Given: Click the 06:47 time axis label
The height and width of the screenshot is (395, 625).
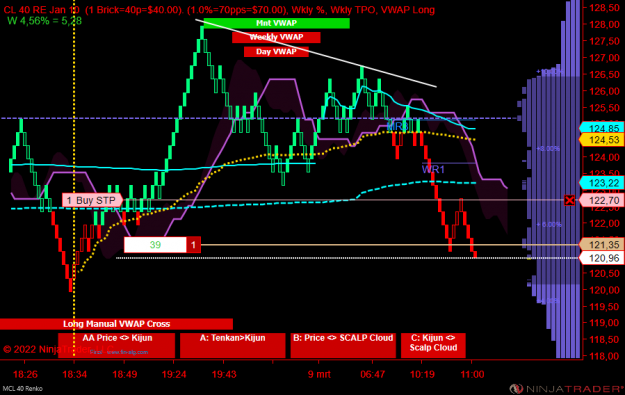Looking at the screenshot, I should pyautogui.click(x=372, y=375).
